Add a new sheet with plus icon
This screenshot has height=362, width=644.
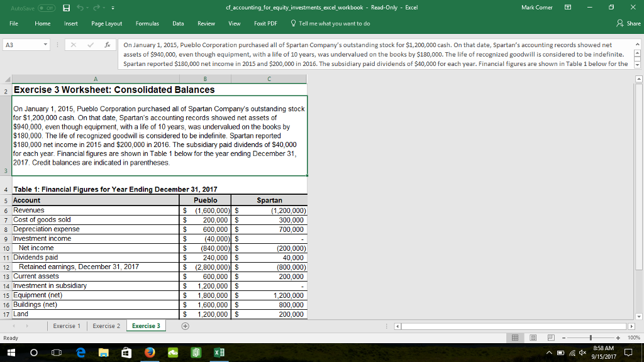tap(185, 326)
